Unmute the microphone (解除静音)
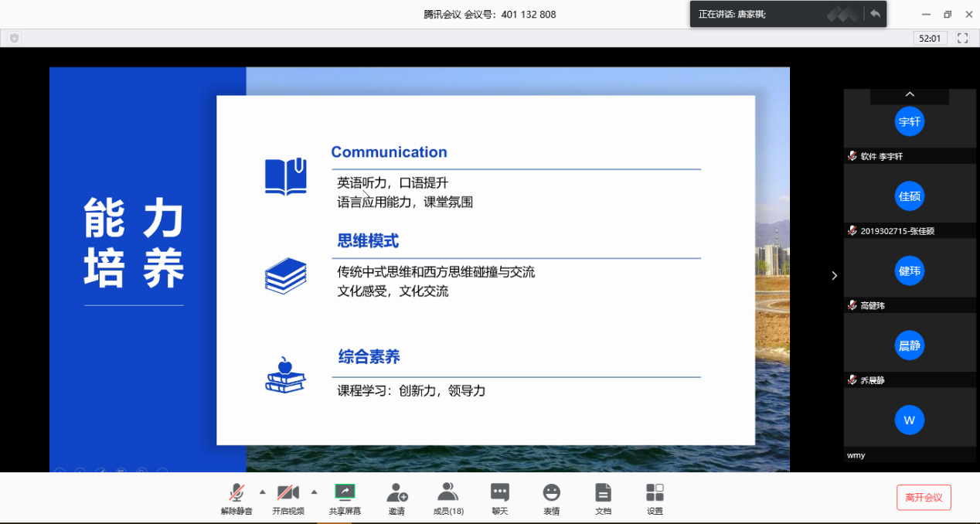980x524 pixels. [x=236, y=498]
